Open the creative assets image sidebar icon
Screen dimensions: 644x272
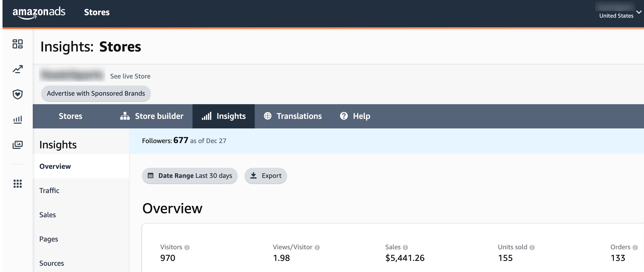tap(18, 145)
